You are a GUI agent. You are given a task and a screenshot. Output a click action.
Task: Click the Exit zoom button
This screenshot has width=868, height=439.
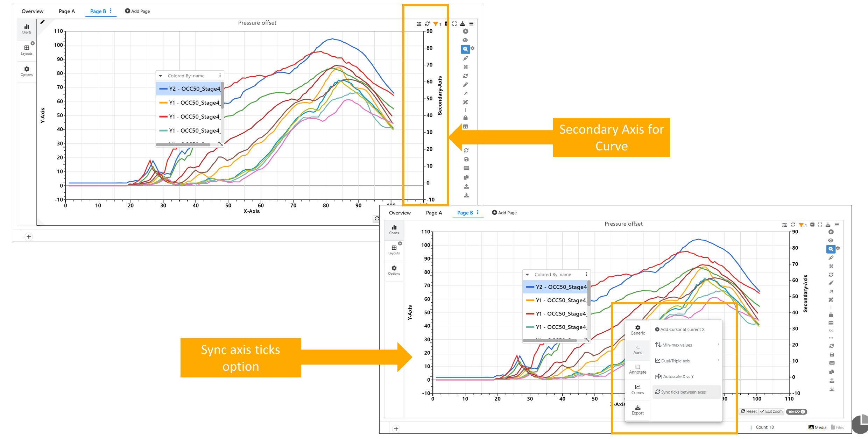771,411
